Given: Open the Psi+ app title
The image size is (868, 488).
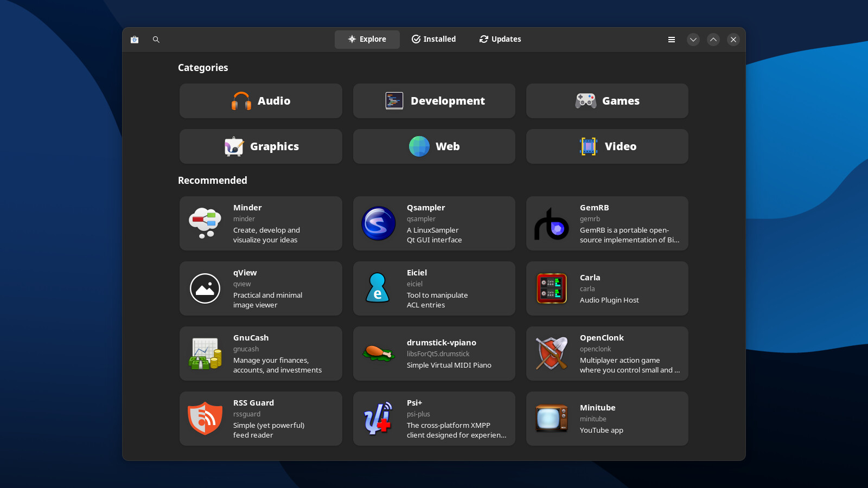Looking at the screenshot, I should click(x=414, y=403).
